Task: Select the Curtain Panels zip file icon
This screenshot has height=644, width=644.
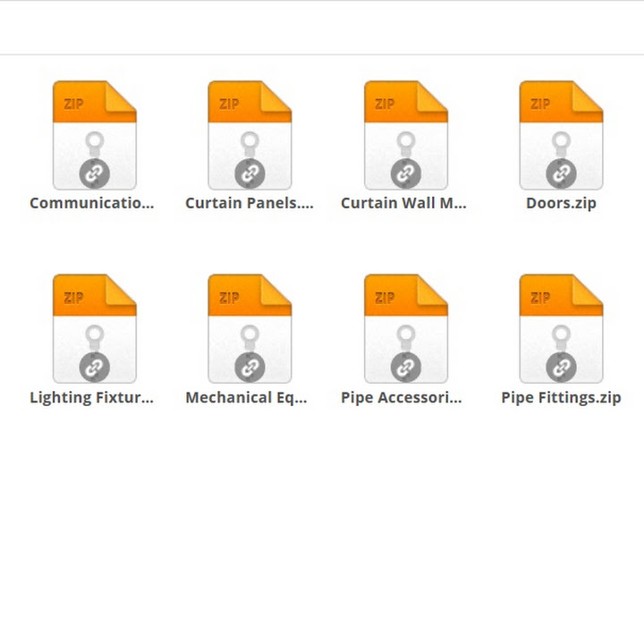Action: pos(250,135)
